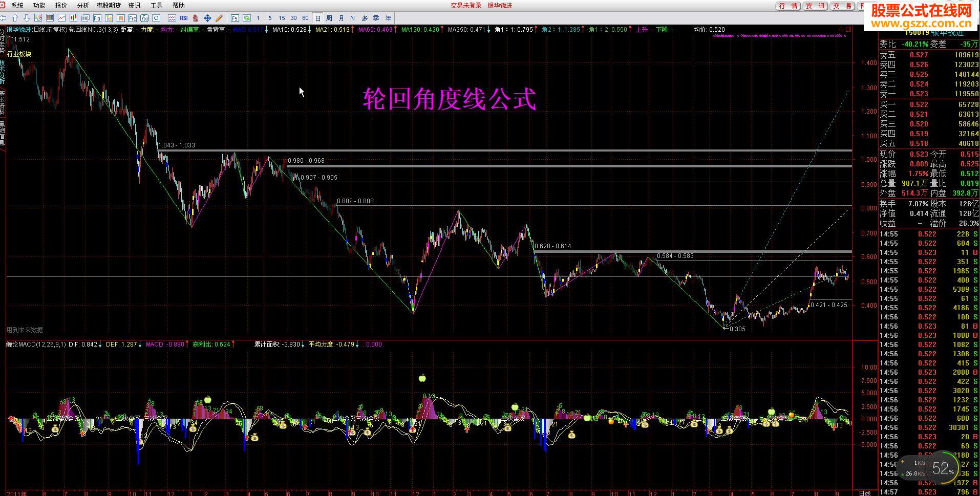Click the 交易 button at top right
The image size is (980, 496).
click(x=842, y=6)
